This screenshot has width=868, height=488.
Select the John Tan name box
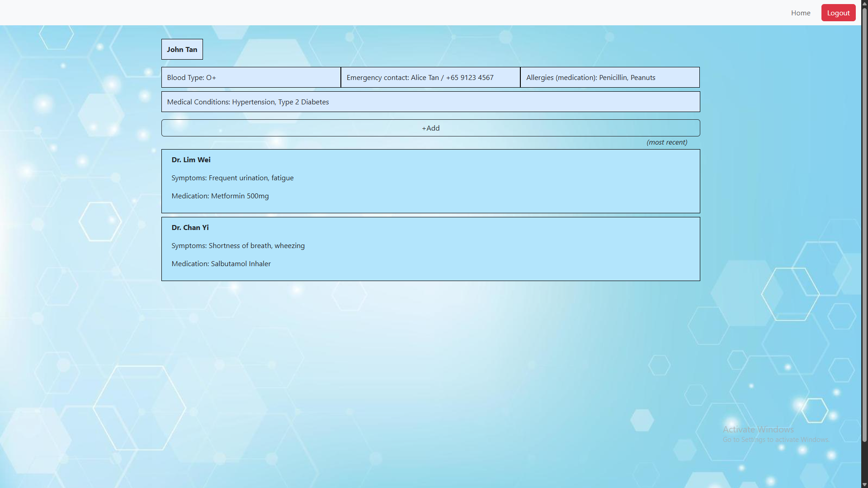[182, 49]
